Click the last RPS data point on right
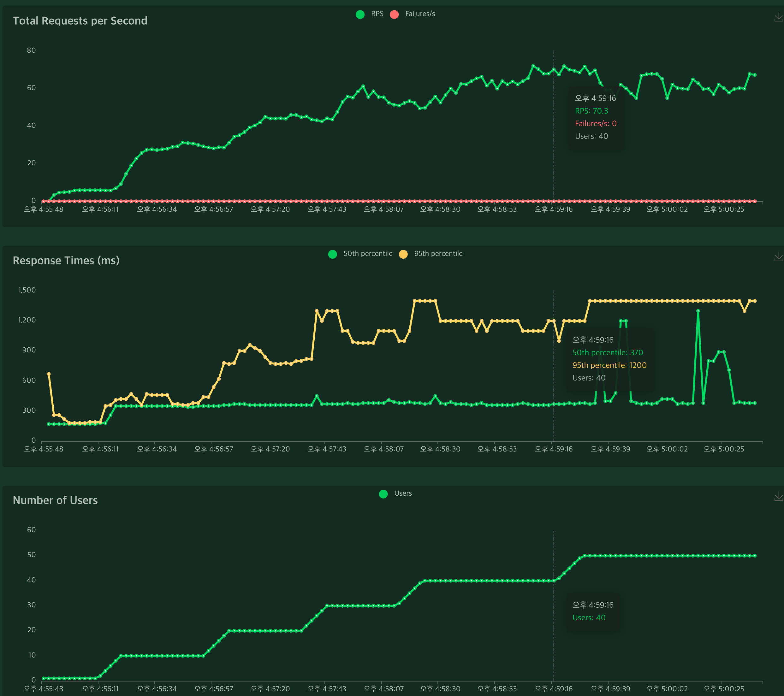 [755, 75]
